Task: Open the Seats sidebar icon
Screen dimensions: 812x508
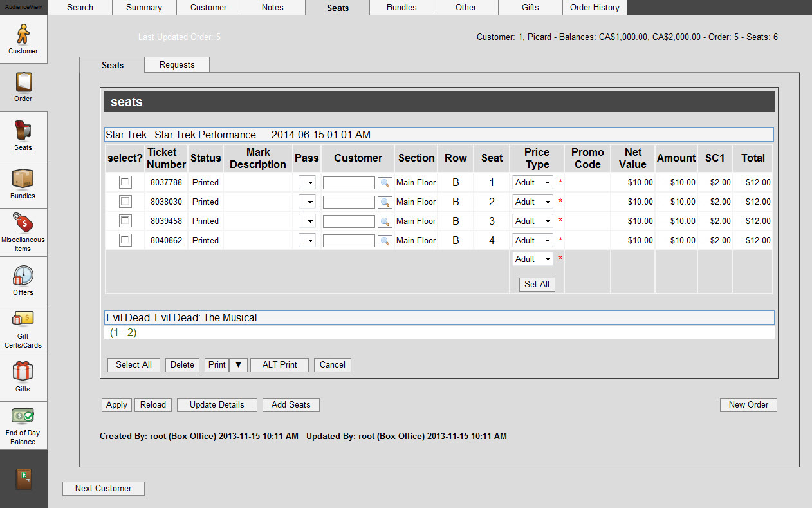Action: [23, 136]
